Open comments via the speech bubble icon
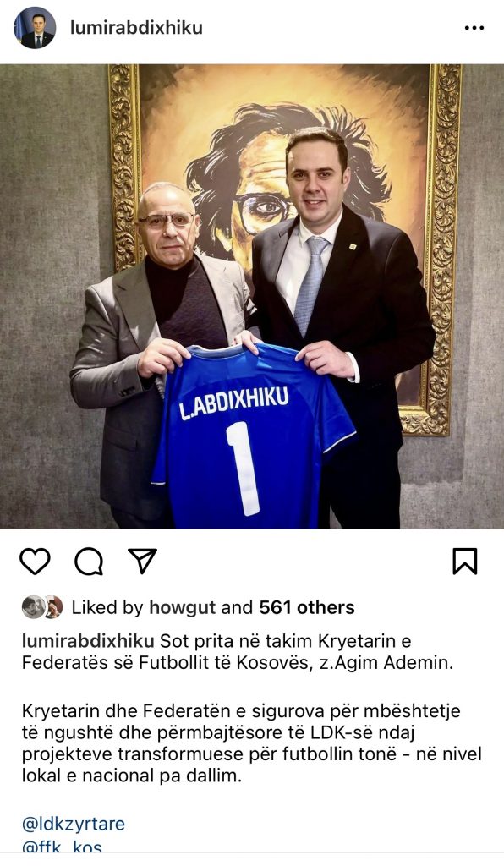 (x=89, y=562)
